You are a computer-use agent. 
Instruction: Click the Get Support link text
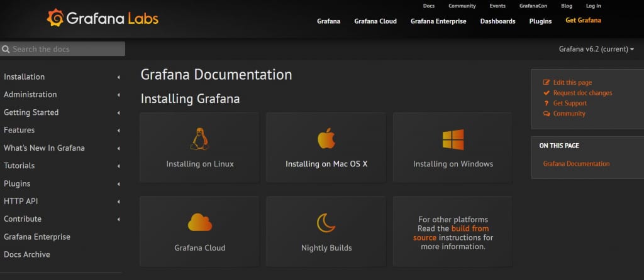click(x=570, y=104)
